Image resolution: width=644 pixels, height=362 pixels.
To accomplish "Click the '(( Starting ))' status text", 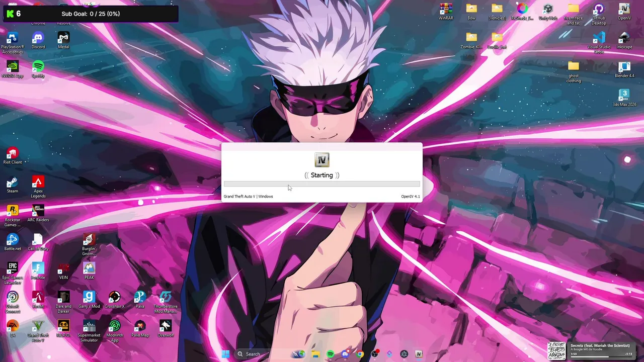I will tap(322, 175).
